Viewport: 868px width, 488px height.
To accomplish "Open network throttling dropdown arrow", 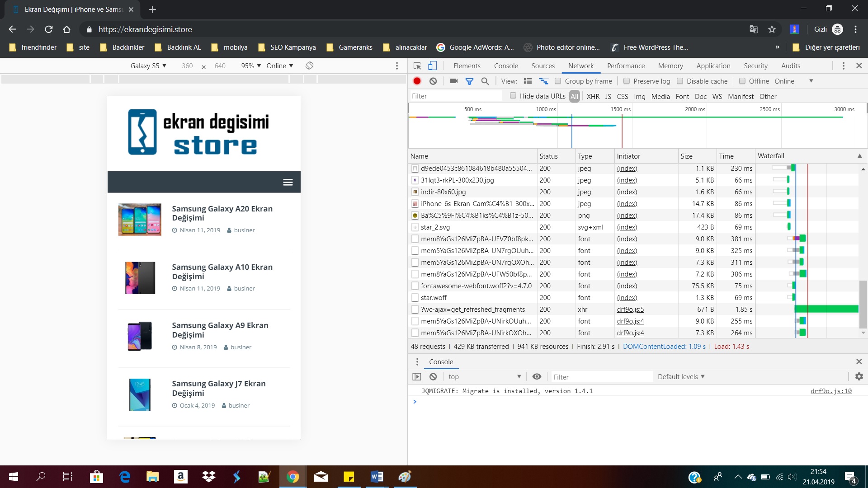I will [x=811, y=81].
